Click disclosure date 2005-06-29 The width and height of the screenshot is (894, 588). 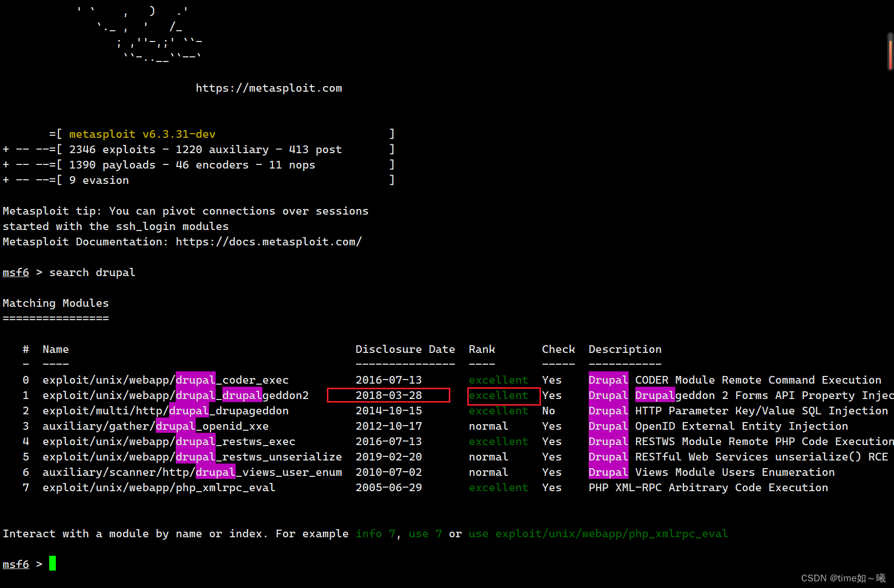[389, 488]
